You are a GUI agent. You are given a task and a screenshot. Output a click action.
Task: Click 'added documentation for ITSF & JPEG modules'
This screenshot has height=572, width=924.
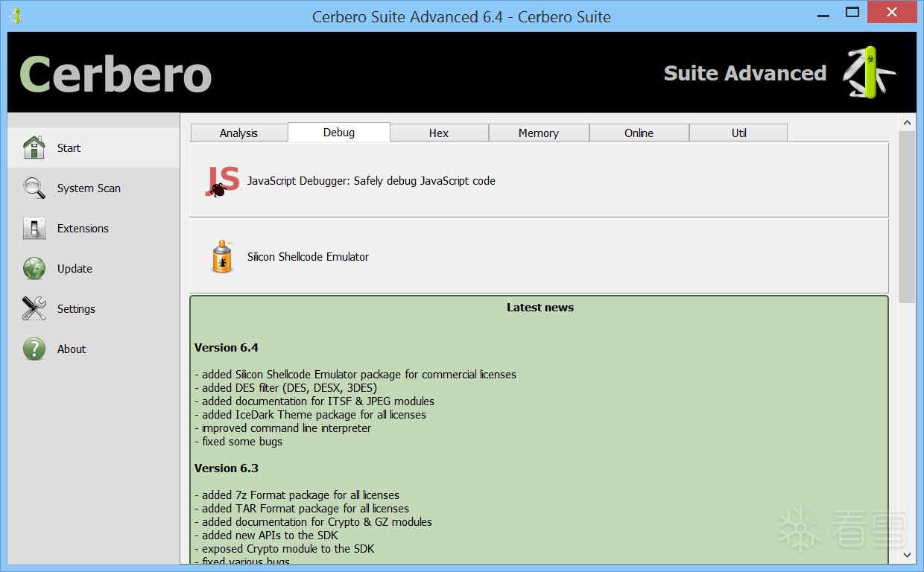(314, 401)
